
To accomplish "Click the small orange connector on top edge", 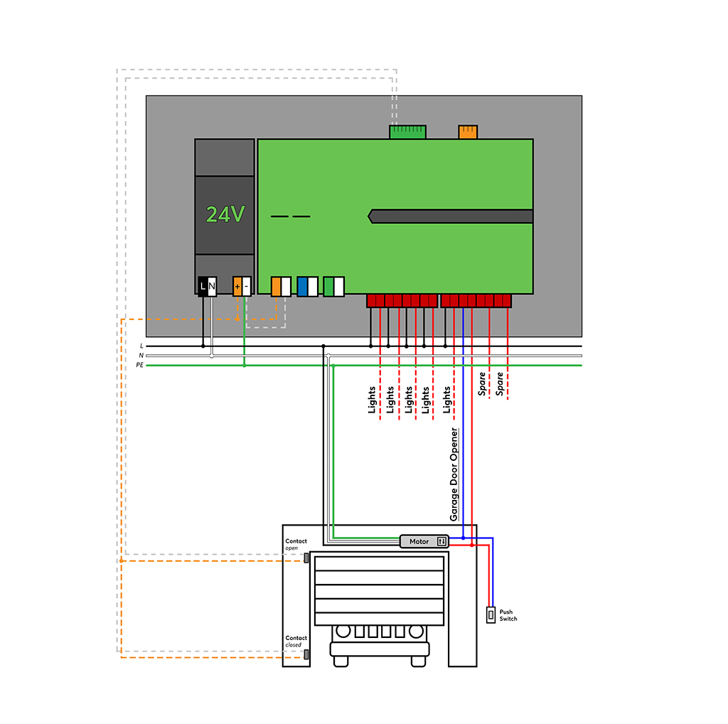I will (468, 130).
